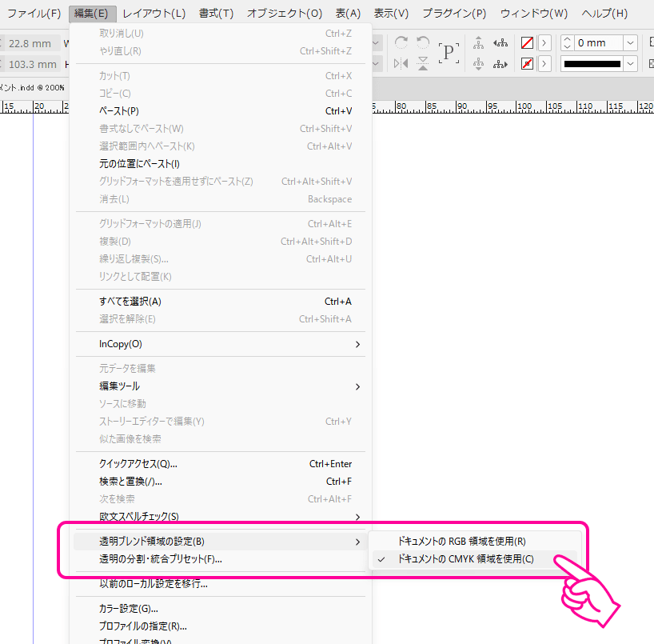654x644 pixels.
Task: Click the rotate 90° counterclockwise icon
Action: pos(421,43)
